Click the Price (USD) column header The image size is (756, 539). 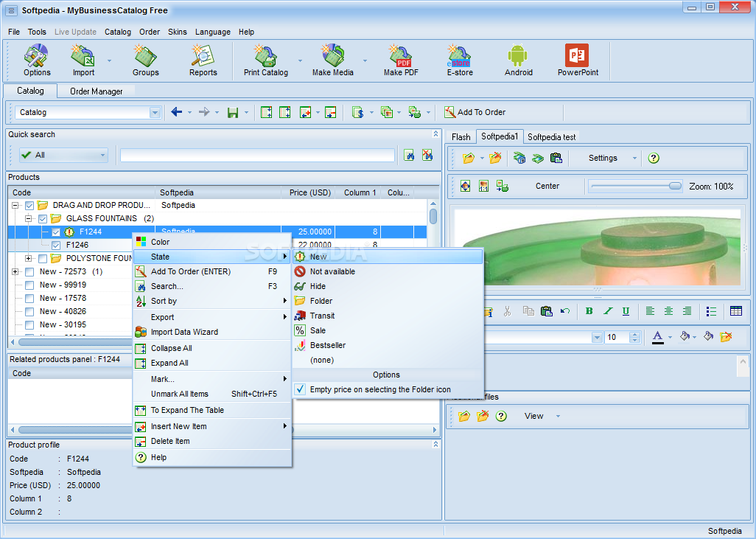(x=309, y=192)
